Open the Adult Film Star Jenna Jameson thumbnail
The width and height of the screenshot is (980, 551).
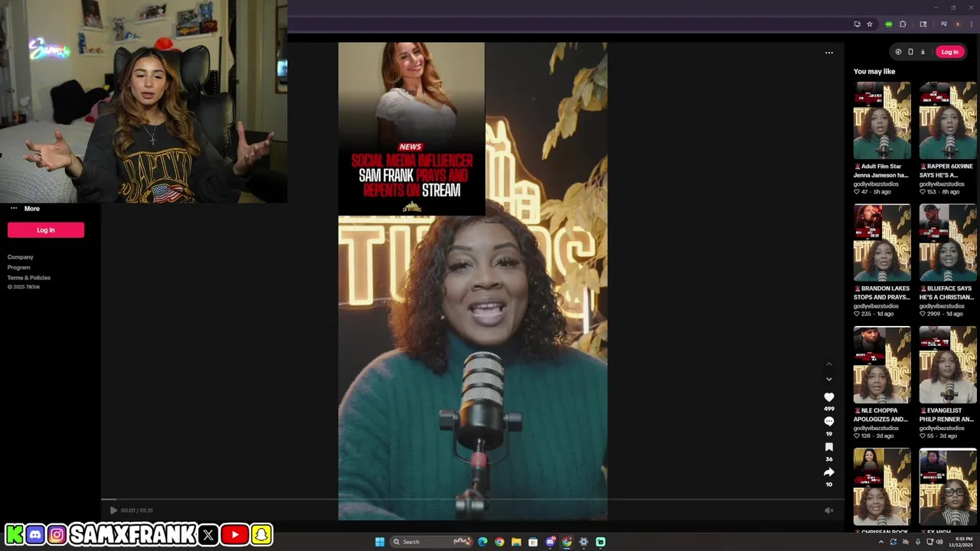tap(882, 120)
